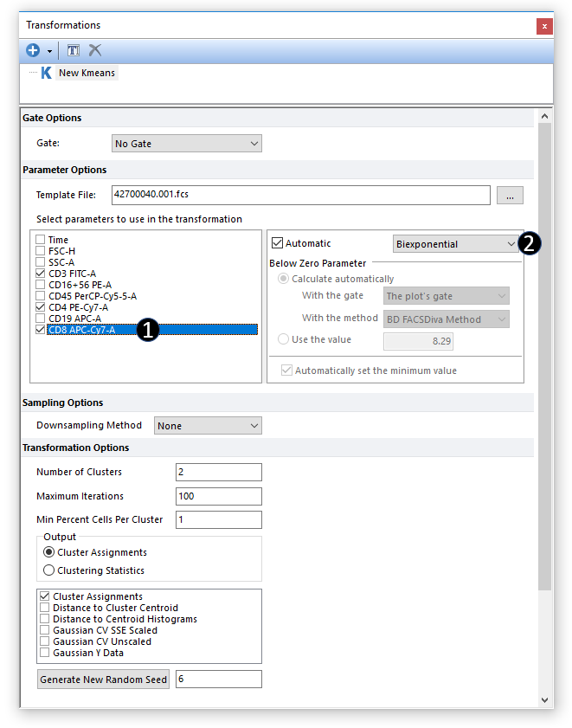Click the scrollbar down arrow at the bottom
Image resolution: width=572 pixels, height=728 pixels.
(545, 699)
